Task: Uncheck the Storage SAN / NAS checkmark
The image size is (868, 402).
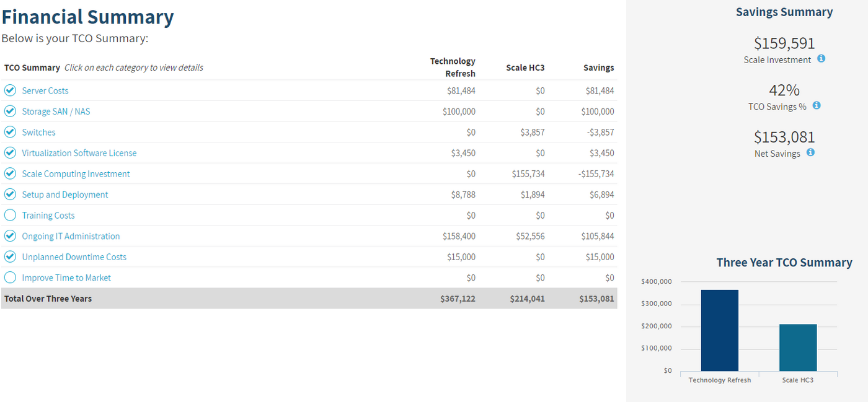Action: [10, 111]
